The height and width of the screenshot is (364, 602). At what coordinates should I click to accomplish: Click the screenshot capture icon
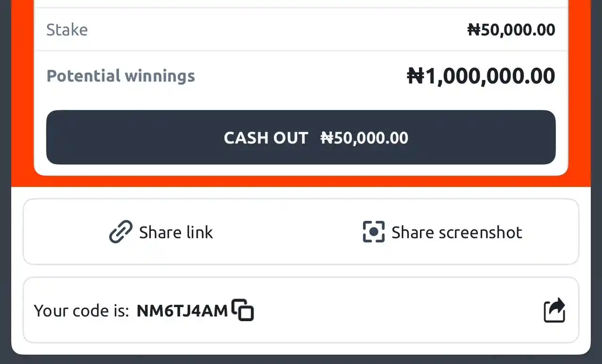pos(374,232)
